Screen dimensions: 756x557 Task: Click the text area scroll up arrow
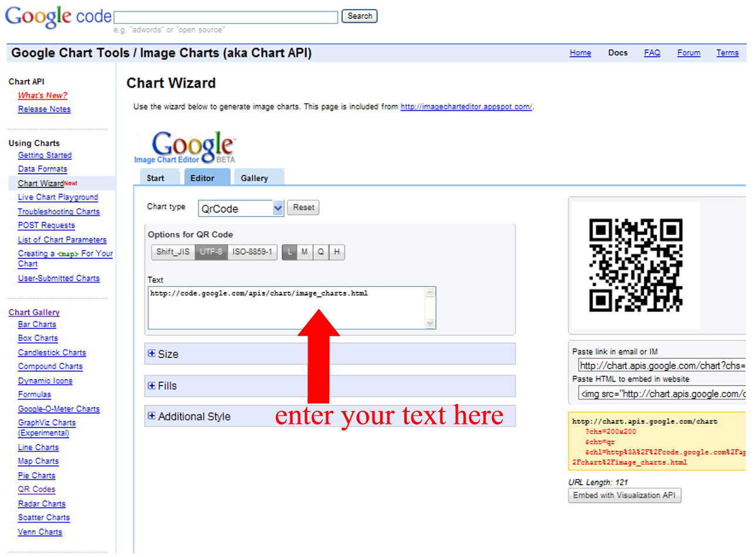tap(430, 292)
